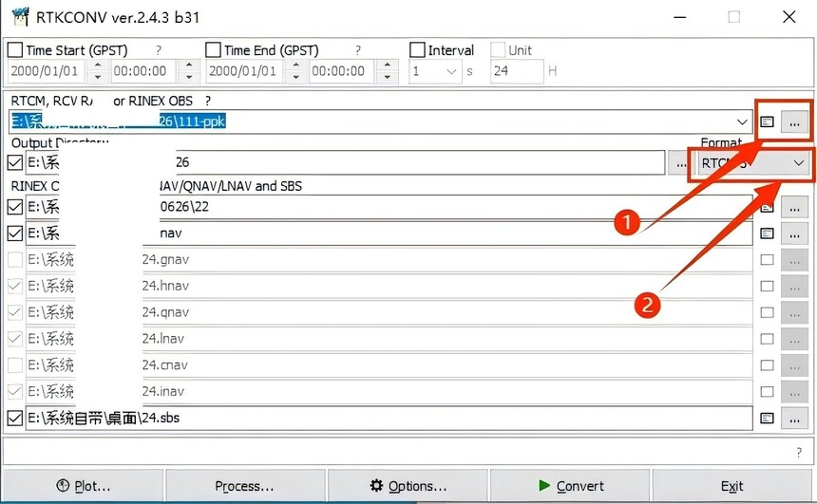
Task: Click the browse button in the 24.gnav row
Action: click(x=794, y=260)
